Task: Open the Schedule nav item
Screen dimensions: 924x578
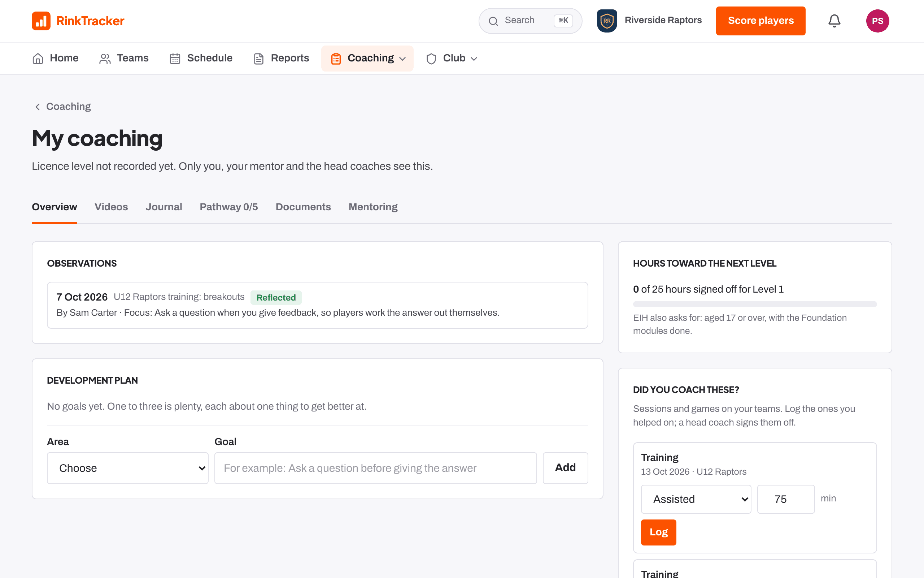Action: pyautogui.click(x=201, y=59)
